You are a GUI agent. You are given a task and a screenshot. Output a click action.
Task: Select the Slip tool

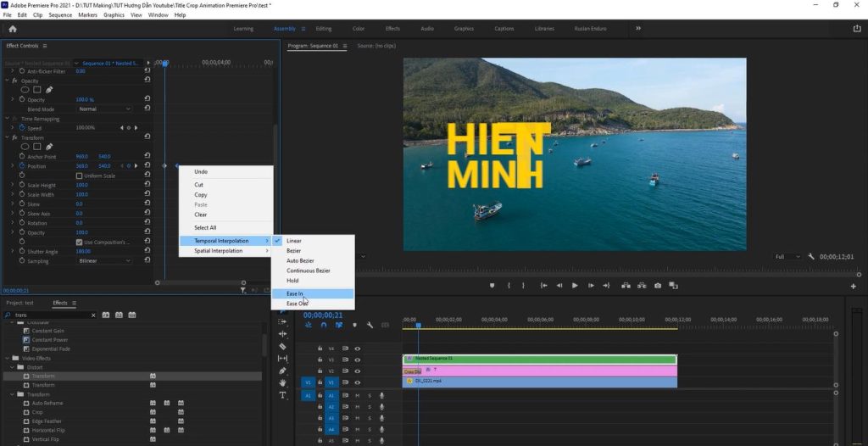pos(282,359)
